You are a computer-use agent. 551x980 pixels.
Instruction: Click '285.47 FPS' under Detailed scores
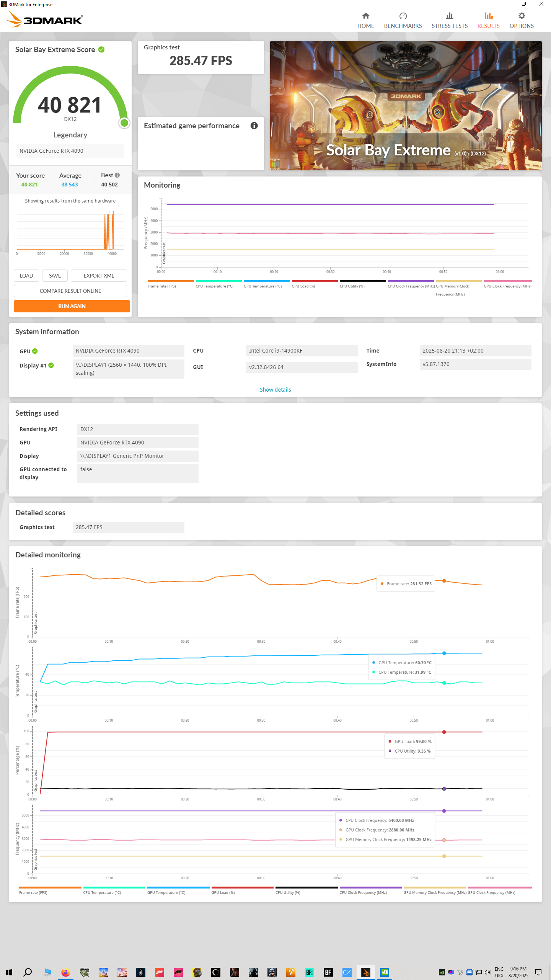(x=128, y=527)
